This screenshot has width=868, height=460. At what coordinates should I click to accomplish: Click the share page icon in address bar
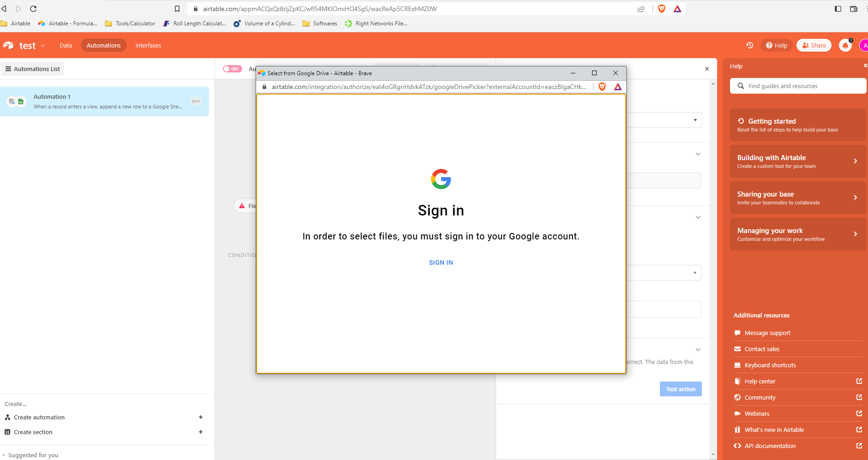641,9
